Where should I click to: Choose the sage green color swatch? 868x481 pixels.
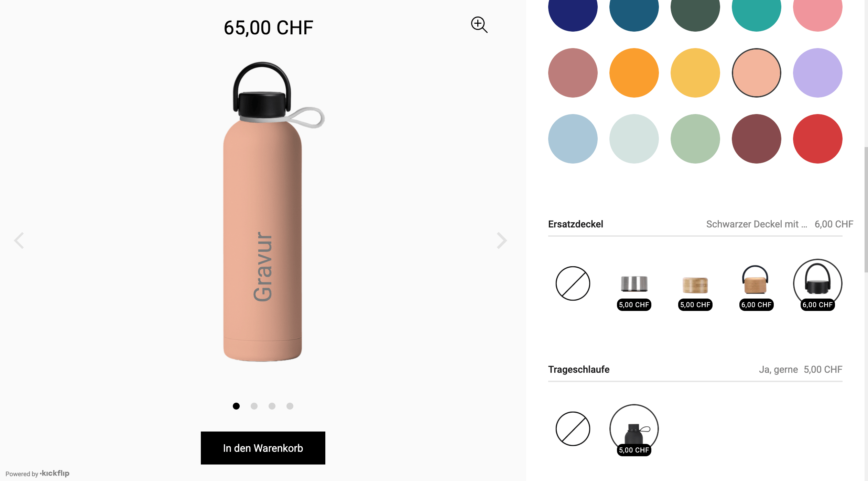click(x=695, y=139)
